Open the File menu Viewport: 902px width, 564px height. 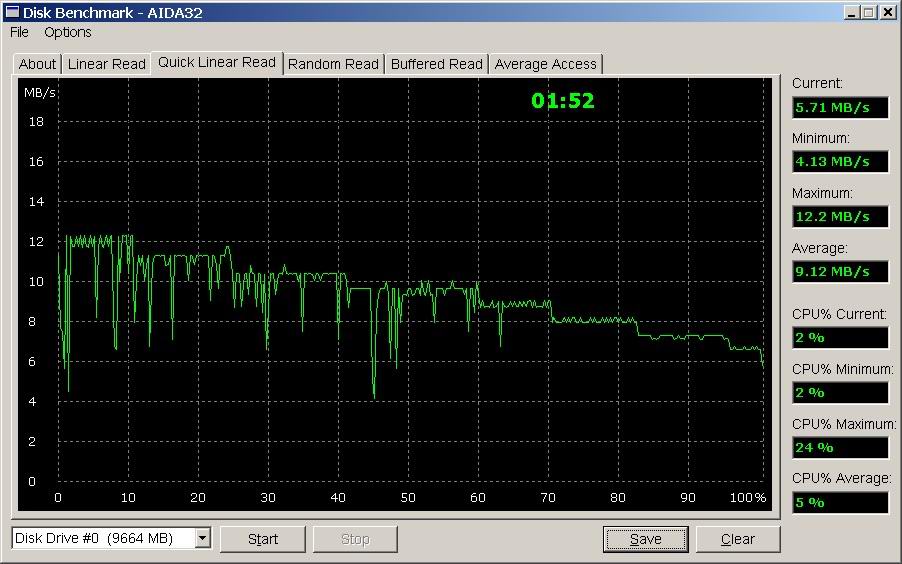pyautogui.click(x=19, y=32)
